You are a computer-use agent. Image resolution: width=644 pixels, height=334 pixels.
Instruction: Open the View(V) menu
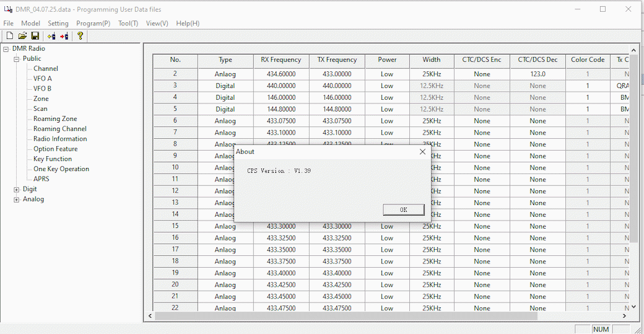(157, 24)
